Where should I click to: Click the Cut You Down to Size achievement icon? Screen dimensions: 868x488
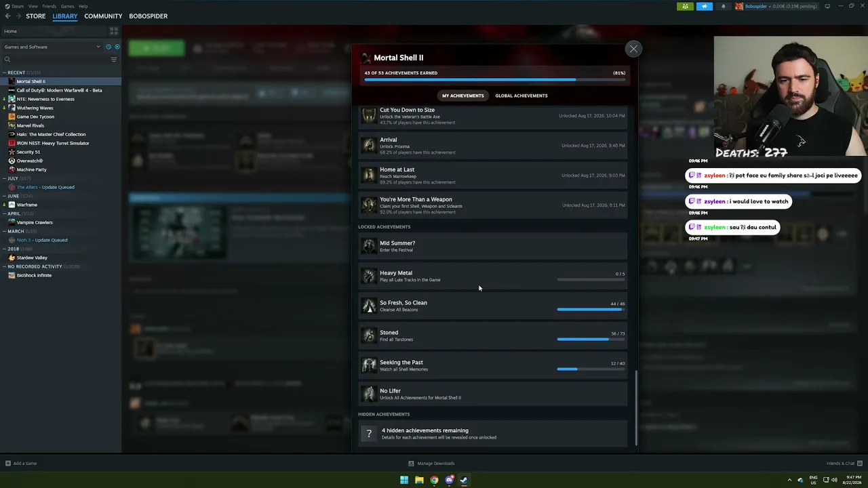tap(369, 116)
